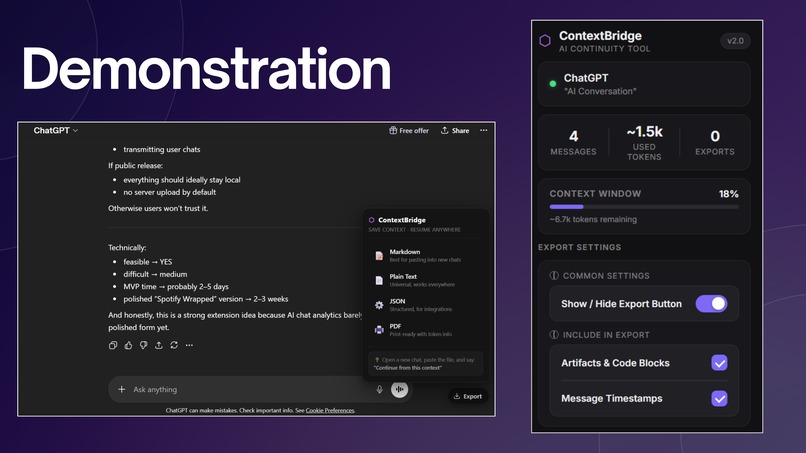The image size is (806, 453).
Task: Toggle the Show / Hide Export Button switch
Action: coord(711,304)
